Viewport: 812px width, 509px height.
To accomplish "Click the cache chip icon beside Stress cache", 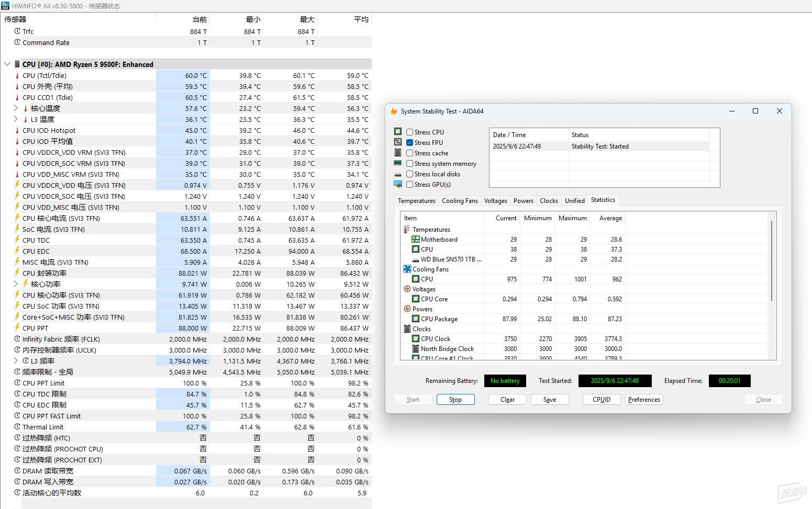I will pyautogui.click(x=398, y=153).
